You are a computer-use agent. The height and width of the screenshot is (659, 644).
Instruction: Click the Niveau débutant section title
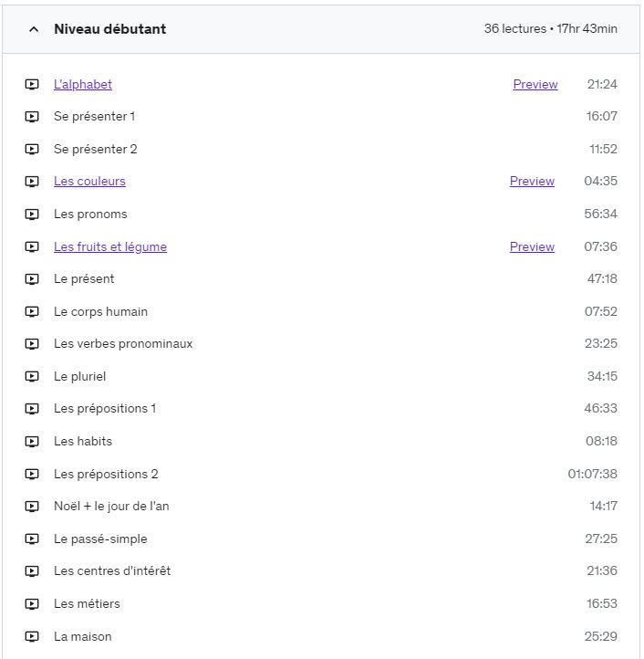coord(109,29)
